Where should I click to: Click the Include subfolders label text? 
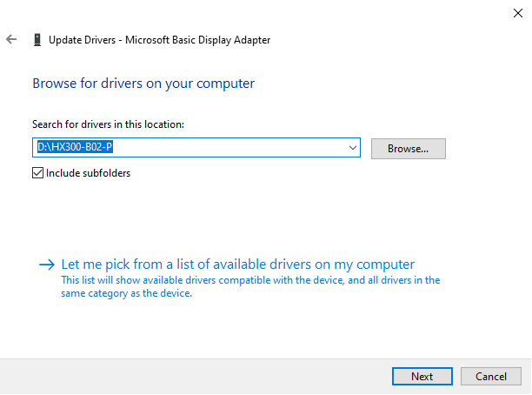(88, 173)
